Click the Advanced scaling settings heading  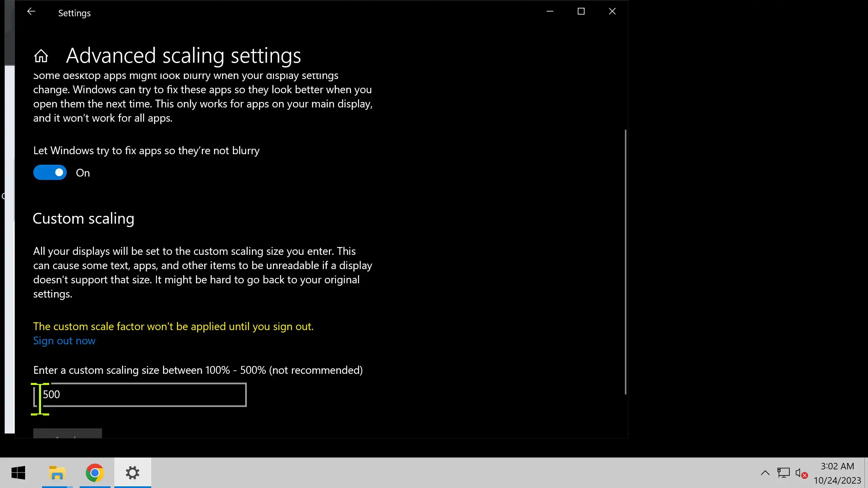point(183,56)
